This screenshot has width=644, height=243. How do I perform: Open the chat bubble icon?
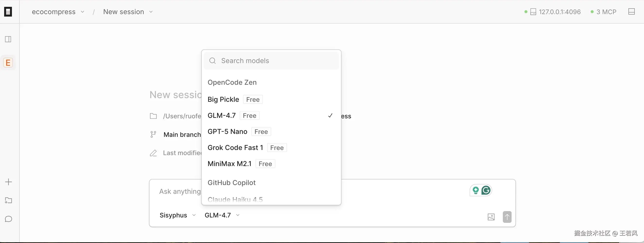8,219
